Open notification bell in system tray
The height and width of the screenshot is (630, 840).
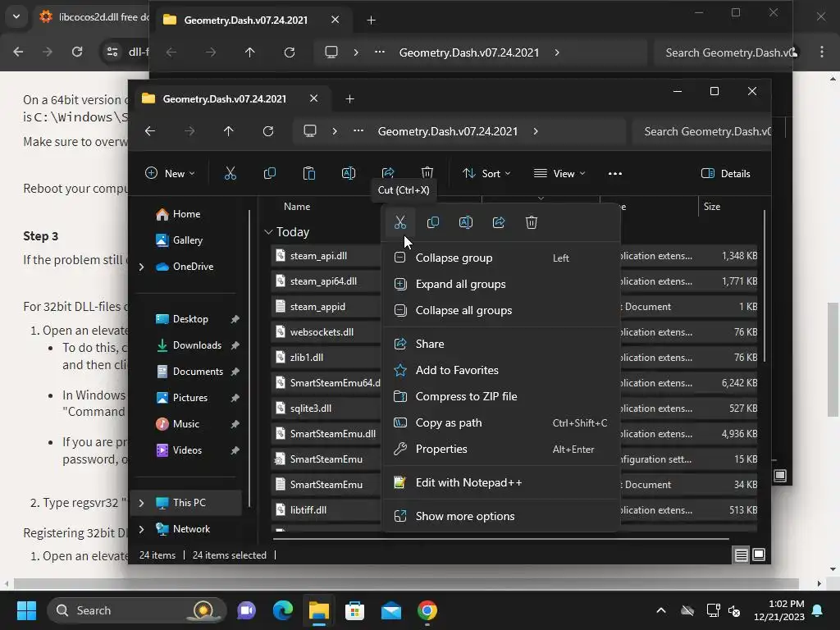point(818,610)
